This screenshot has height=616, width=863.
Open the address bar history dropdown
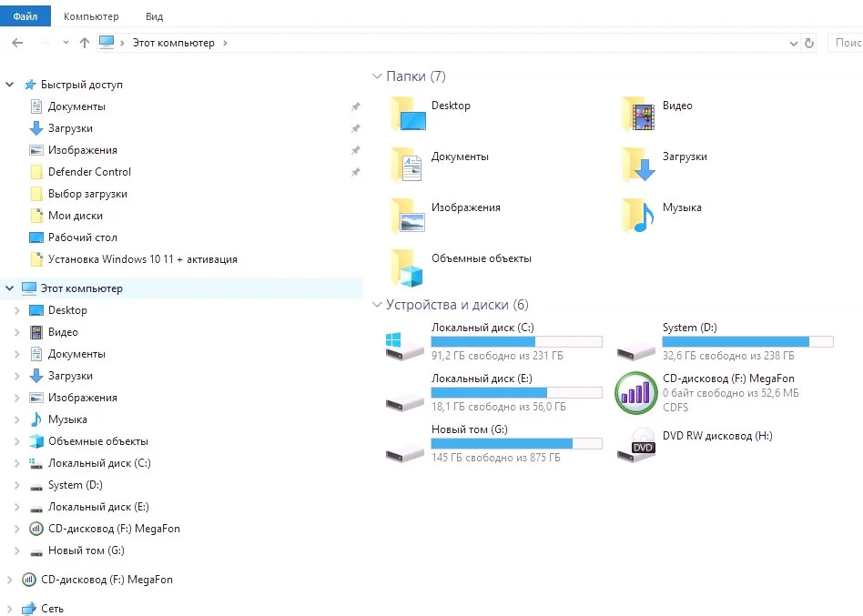tap(793, 43)
